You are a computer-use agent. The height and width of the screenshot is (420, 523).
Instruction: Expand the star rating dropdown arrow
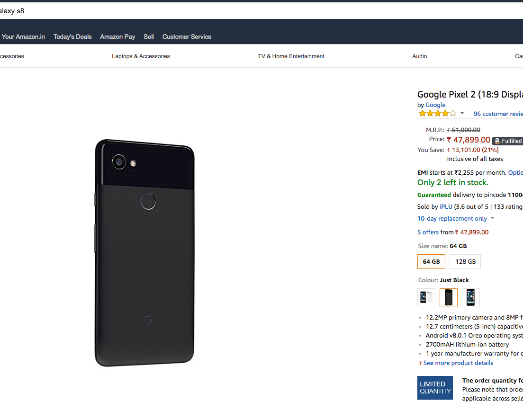pyautogui.click(x=462, y=114)
